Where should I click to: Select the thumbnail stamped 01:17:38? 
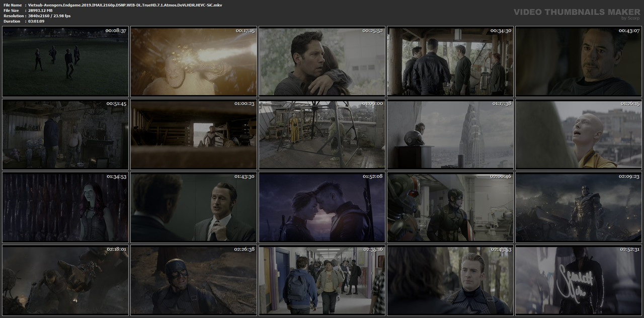450,134
